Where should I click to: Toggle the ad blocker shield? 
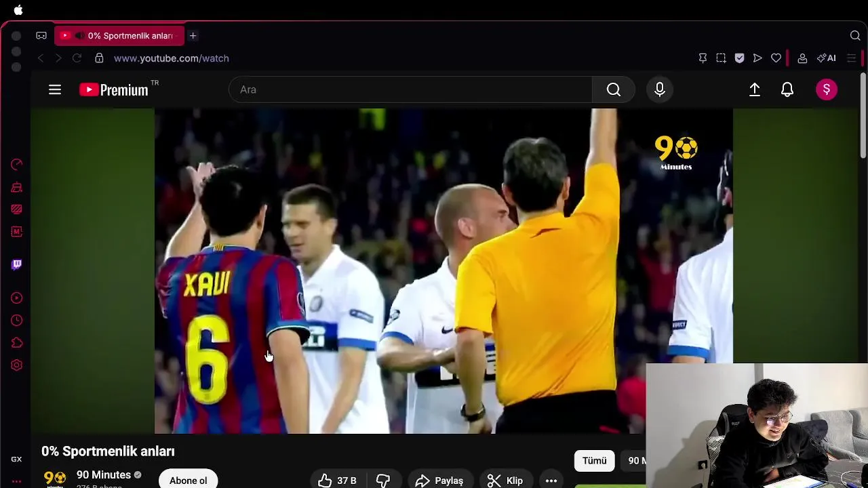(739, 58)
